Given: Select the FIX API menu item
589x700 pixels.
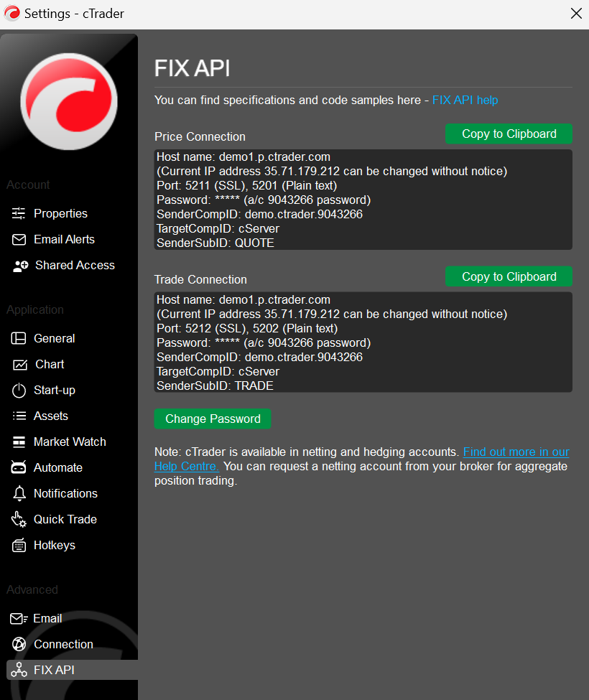Looking at the screenshot, I should coord(73,670).
